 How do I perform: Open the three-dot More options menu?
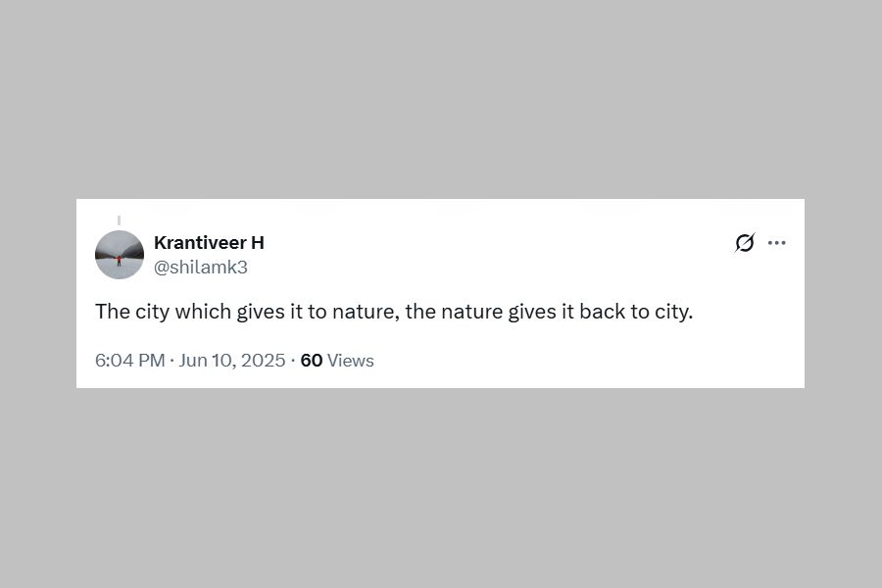click(777, 243)
